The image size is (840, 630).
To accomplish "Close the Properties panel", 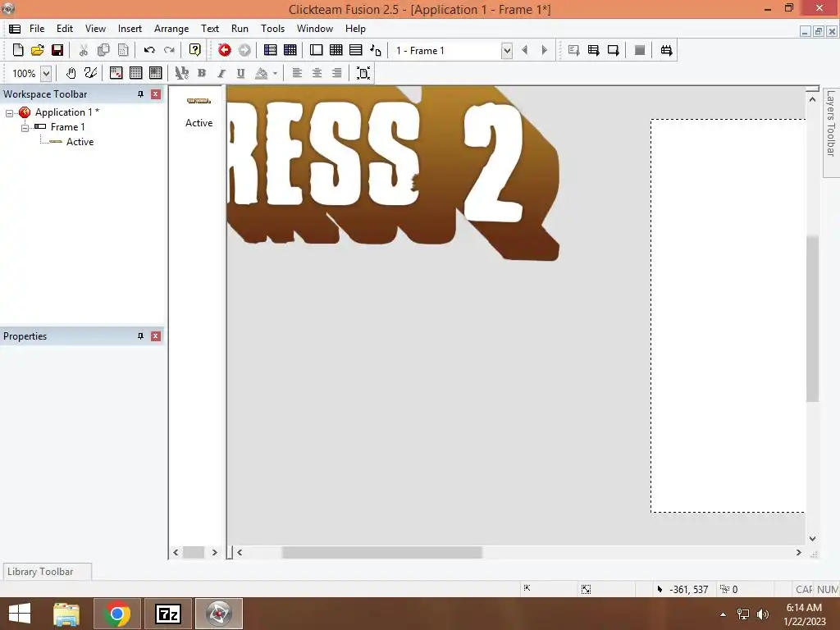I will coord(156,336).
